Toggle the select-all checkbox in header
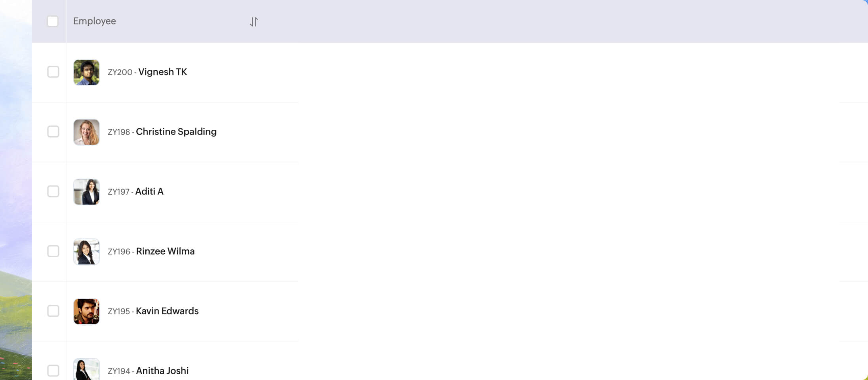This screenshot has width=868, height=380. 53,21
